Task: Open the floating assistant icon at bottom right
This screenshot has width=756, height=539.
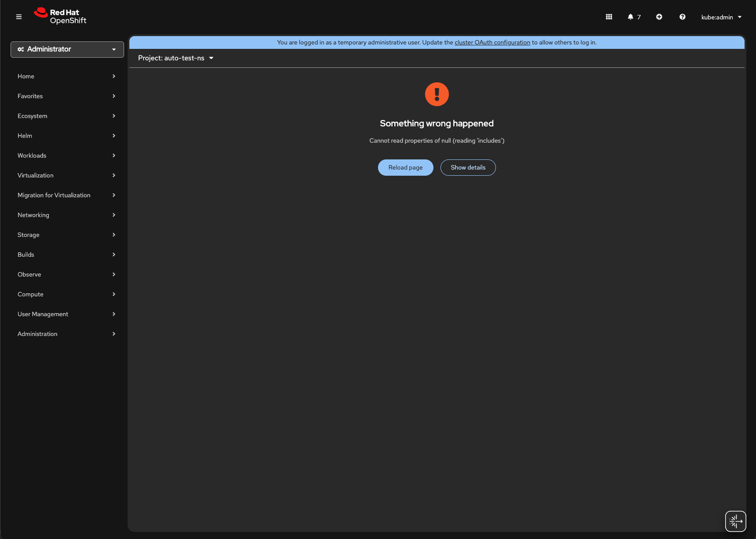Action: coord(736,521)
